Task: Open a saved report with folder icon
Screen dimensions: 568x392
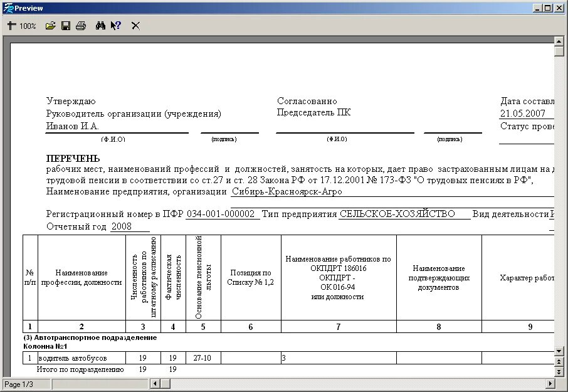Action: point(50,26)
